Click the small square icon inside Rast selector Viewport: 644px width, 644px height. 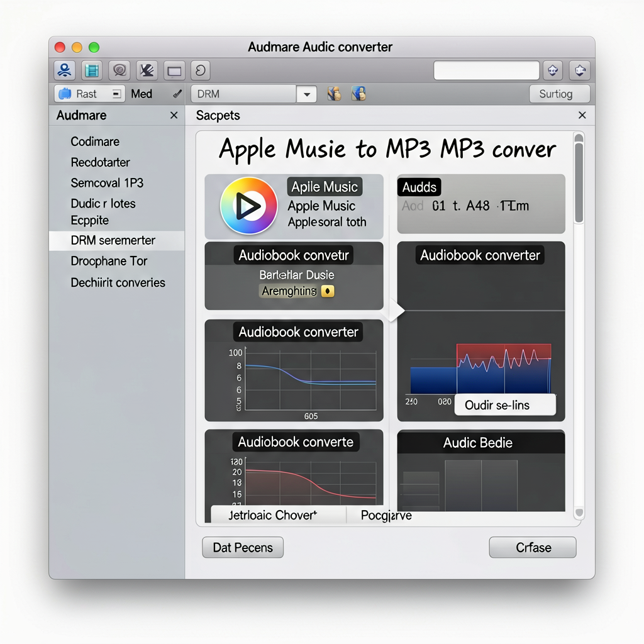(116, 94)
